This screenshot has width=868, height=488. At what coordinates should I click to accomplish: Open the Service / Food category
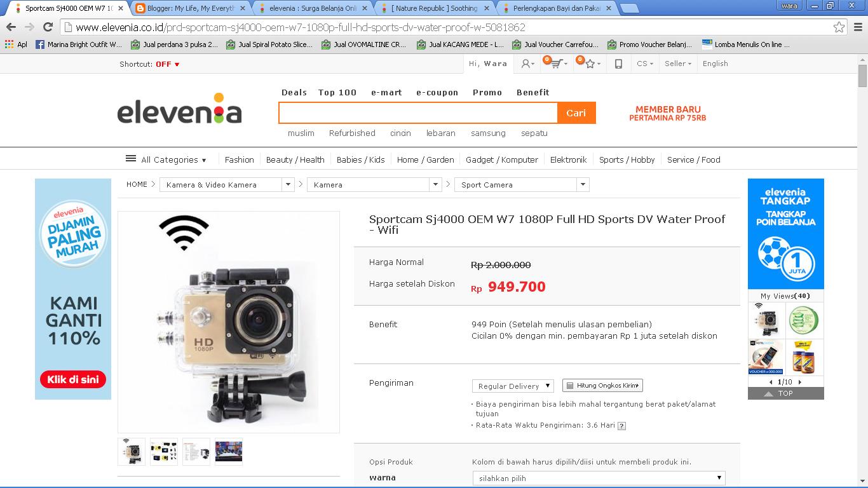tap(694, 159)
